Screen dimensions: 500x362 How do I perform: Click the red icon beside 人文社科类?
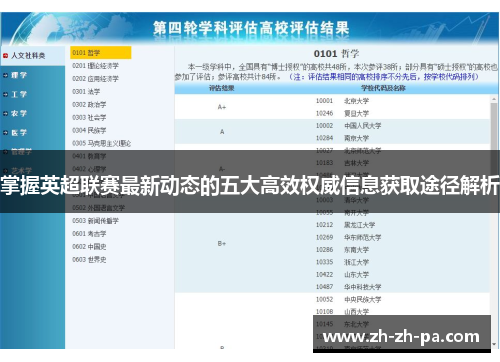coord(5,56)
